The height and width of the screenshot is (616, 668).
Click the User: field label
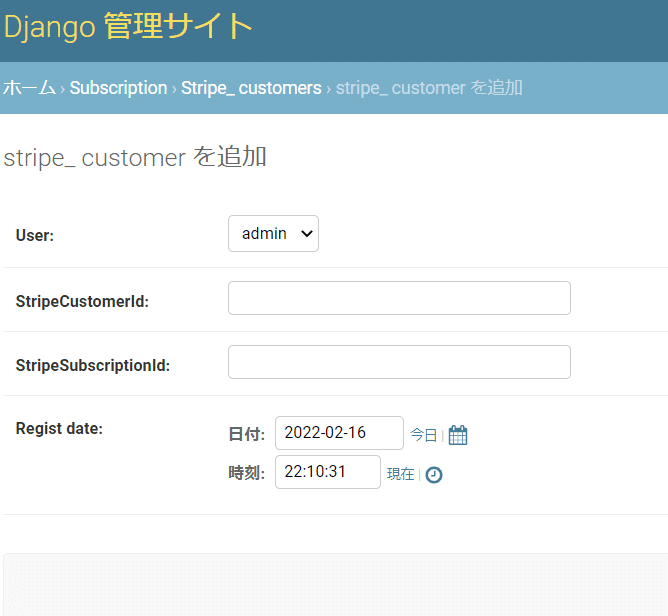click(x=35, y=235)
